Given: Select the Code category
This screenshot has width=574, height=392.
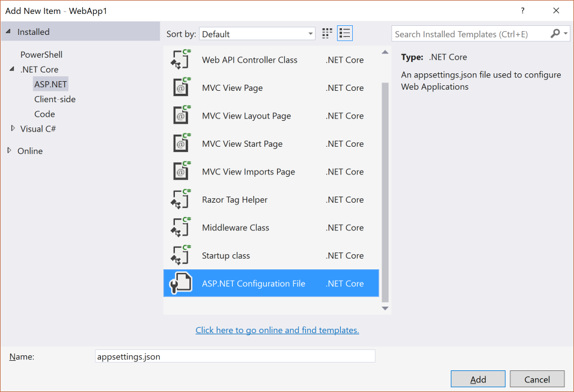Looking at the screenshot, I should [44, 114].
